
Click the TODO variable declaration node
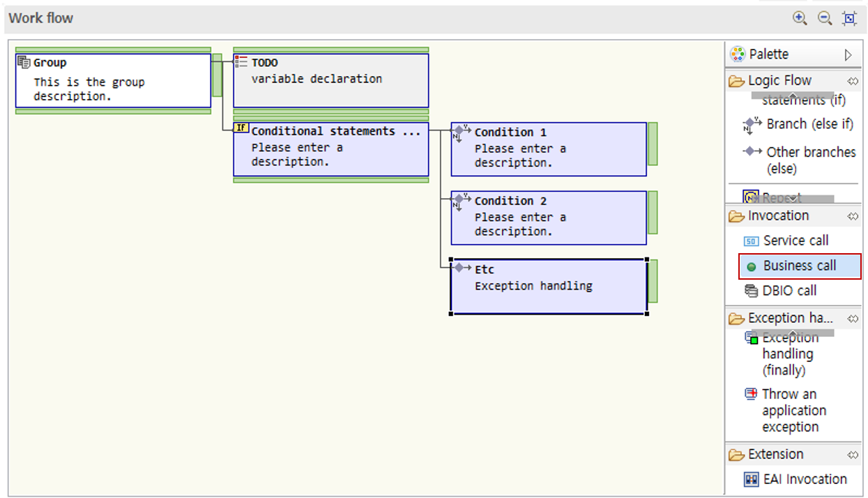(x=330, y=81)
